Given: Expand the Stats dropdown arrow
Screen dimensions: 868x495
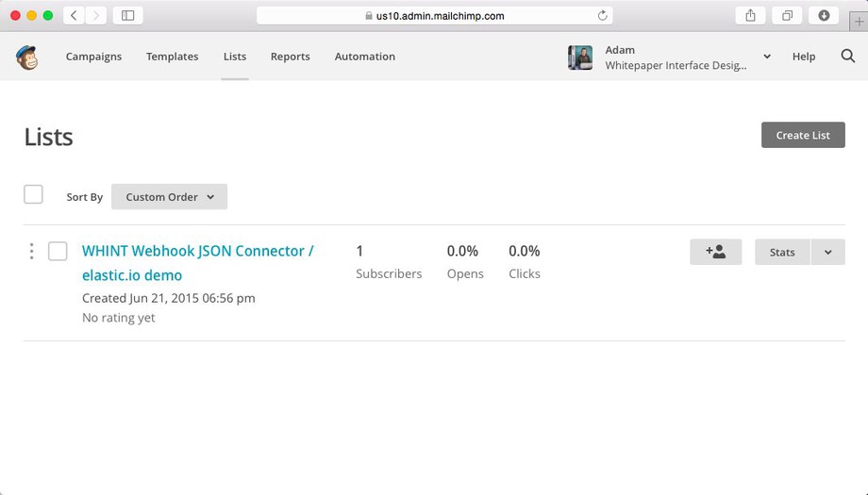Looking at the screenshot, I should [x=827, y=252].
